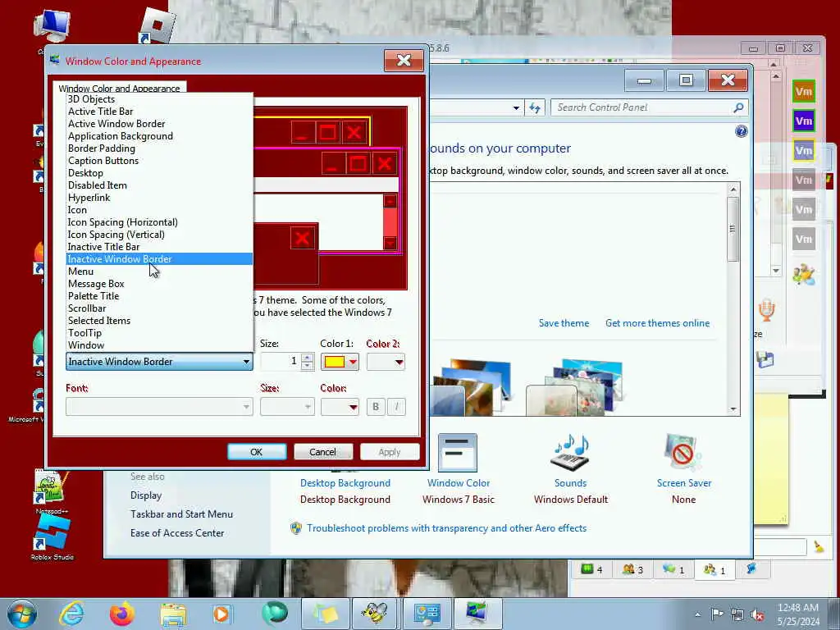
Task: Open Action Center flag tray icon
Action: pos(717,614)
